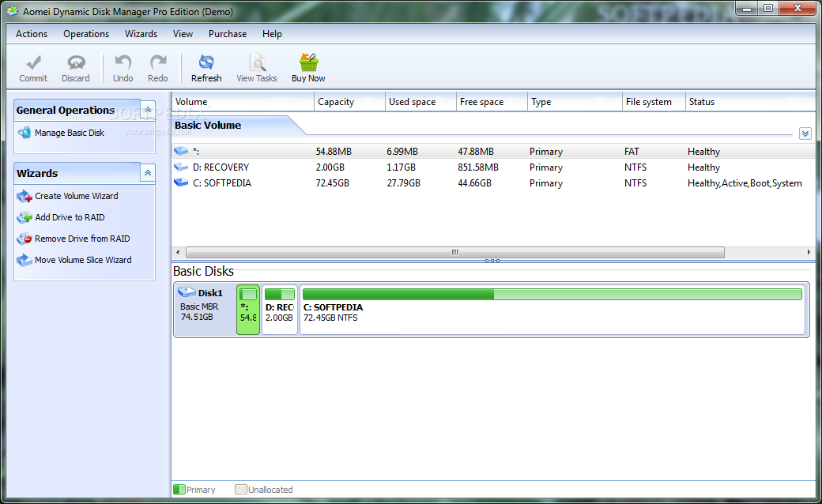
Task: Click the C: SOFTPEDIA drive icon
Action: (181, 182)
